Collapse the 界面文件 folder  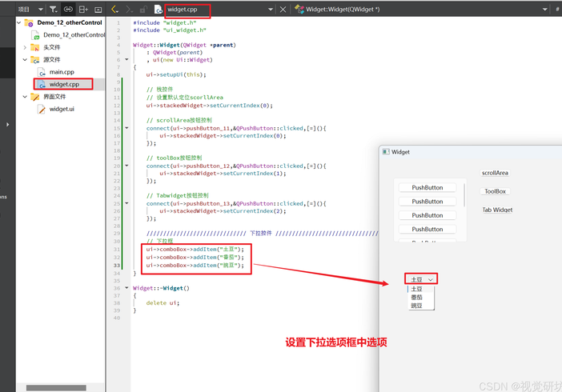point(25,96)
